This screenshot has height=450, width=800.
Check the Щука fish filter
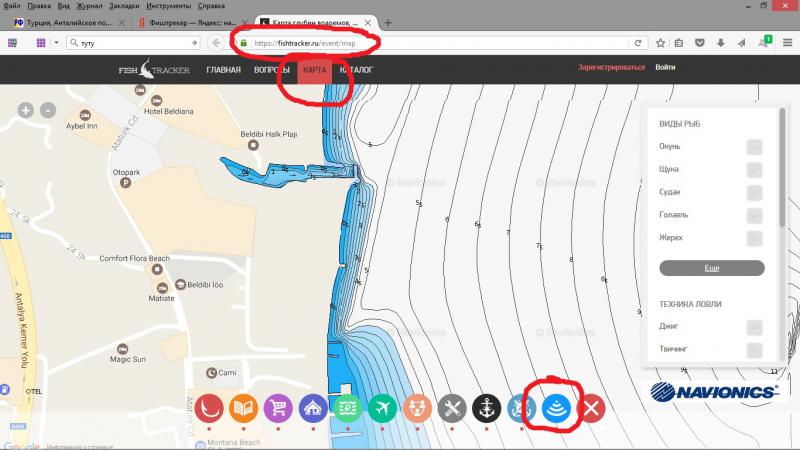pos(755,169)
